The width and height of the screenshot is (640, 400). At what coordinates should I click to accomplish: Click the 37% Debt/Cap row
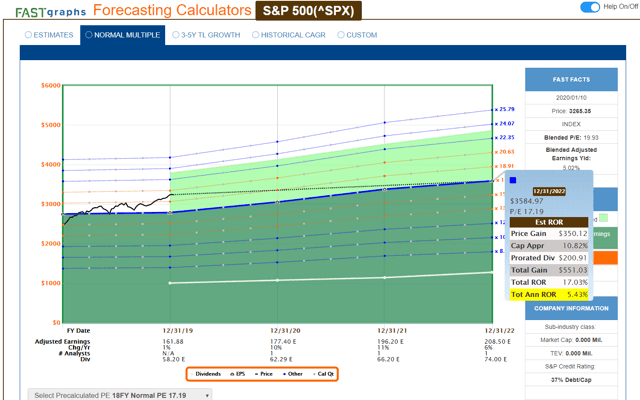(x=571, y=380)
